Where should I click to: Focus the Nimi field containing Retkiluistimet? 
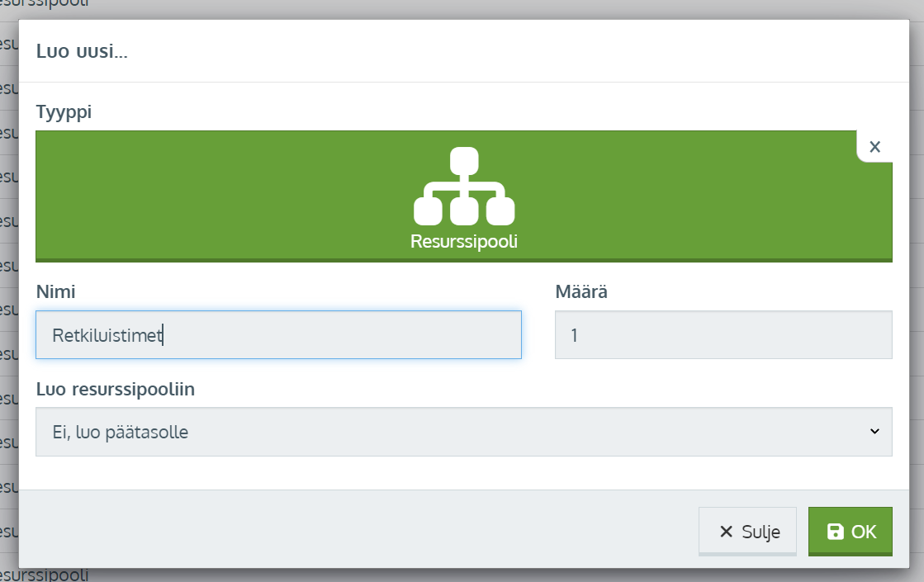coord(278,335)
